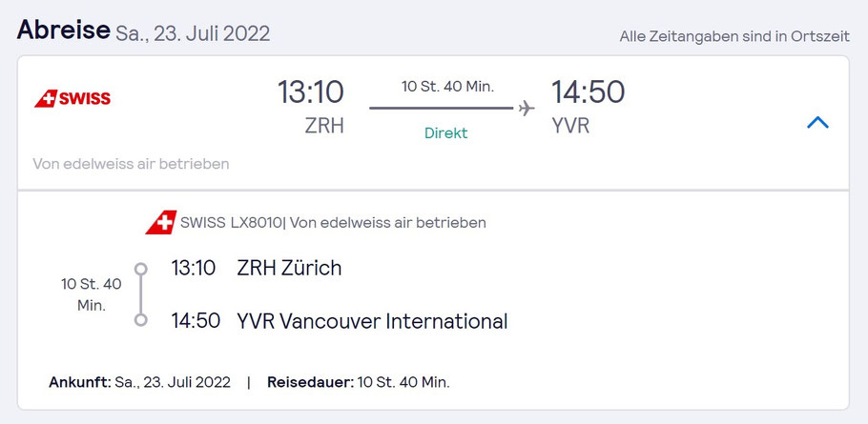The height and width of the screenshot is (424, 868).
Task: Click the large 13:10 departure time
Action: pyautogui.click(x=311, y=91)
